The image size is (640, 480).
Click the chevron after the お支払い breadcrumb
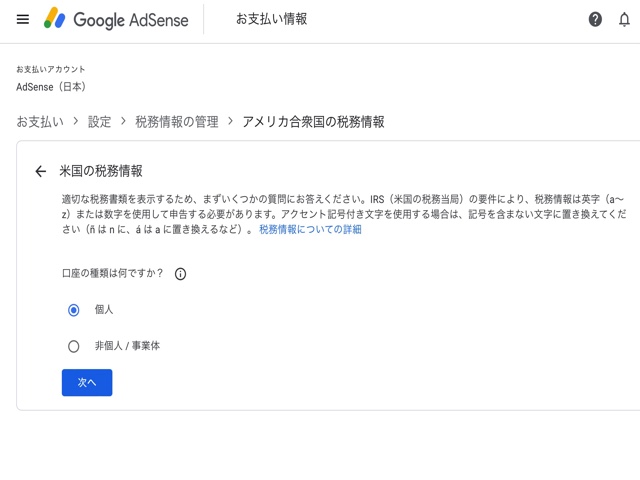[76, 122]
